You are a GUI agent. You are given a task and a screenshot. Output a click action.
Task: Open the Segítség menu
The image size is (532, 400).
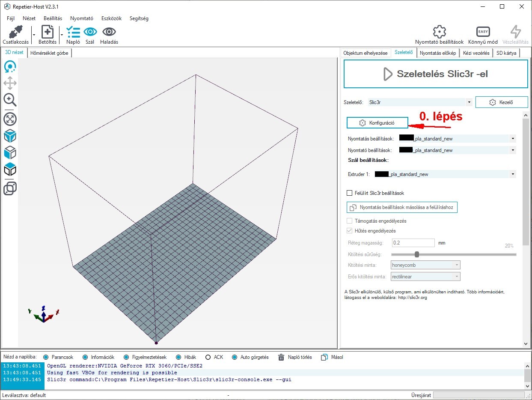[x=138, y=18]
